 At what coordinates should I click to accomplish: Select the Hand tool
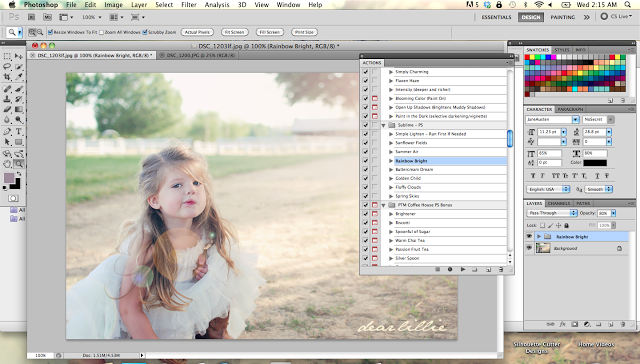pyautogui.click(x=7, y=164)
